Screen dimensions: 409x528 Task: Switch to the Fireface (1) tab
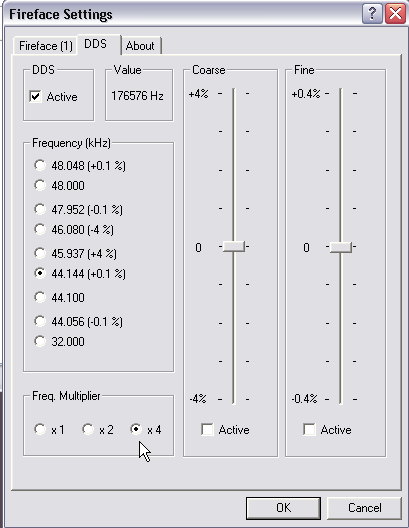click(46, 46)
